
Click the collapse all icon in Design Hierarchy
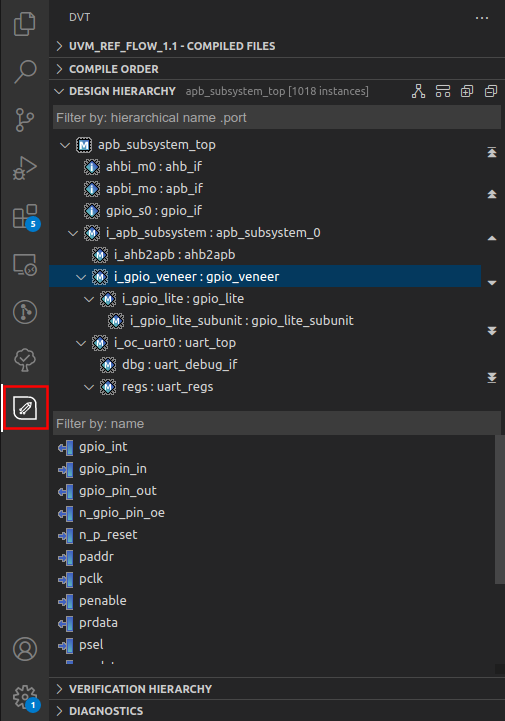[491, 91]
